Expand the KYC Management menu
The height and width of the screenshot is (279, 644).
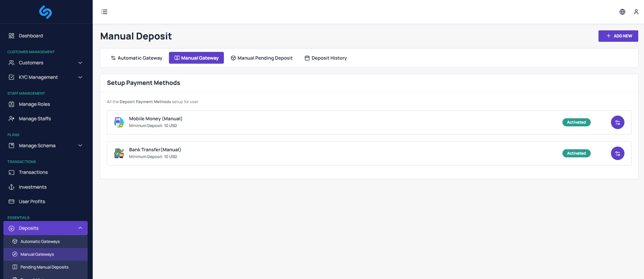pos(46,77)
